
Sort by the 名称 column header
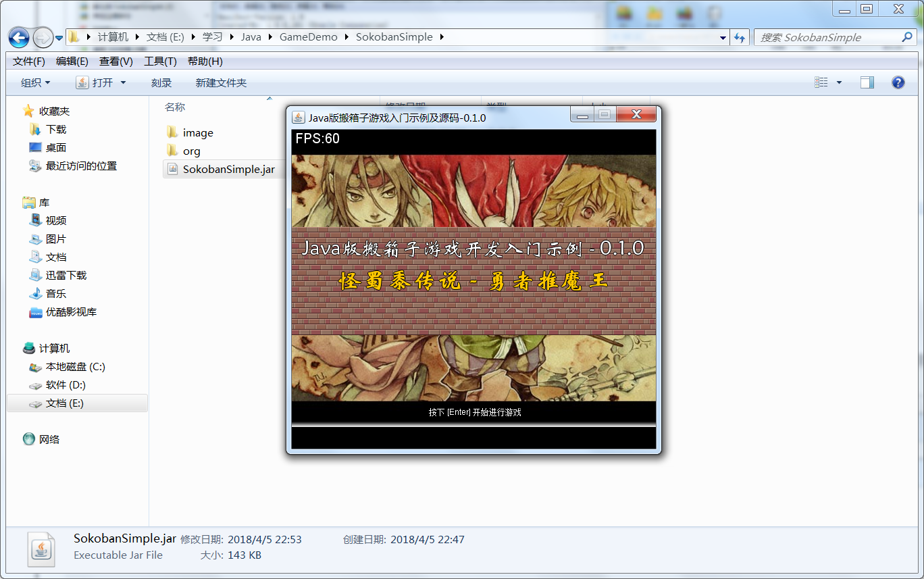(175, 107)
